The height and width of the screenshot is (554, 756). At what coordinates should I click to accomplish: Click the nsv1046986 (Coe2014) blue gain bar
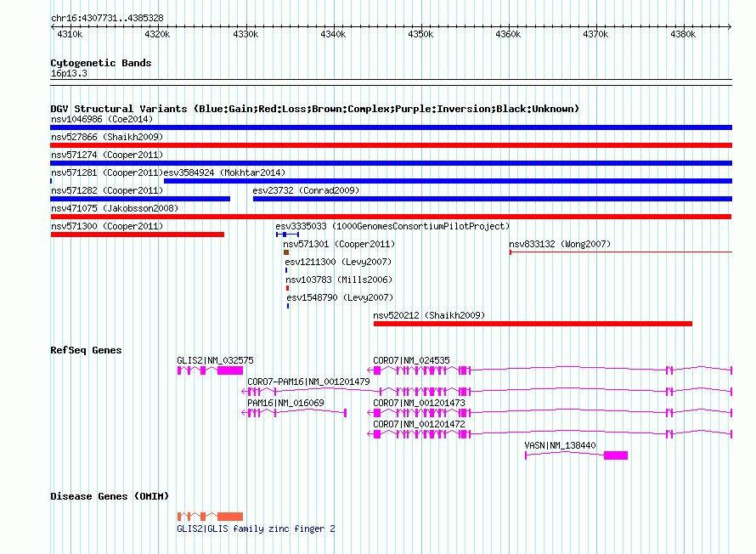[391, 127]
